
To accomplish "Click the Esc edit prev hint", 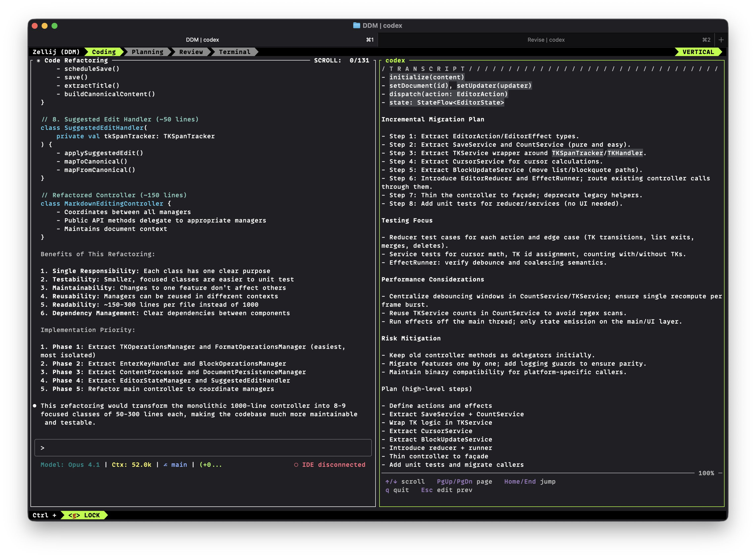I will (x=446, y=490).
